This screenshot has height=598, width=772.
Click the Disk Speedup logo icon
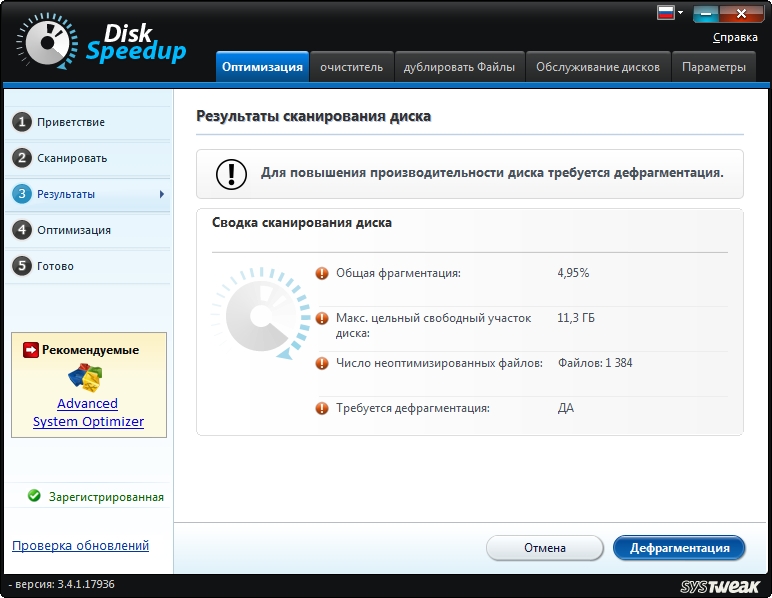[x=42, y=40]
